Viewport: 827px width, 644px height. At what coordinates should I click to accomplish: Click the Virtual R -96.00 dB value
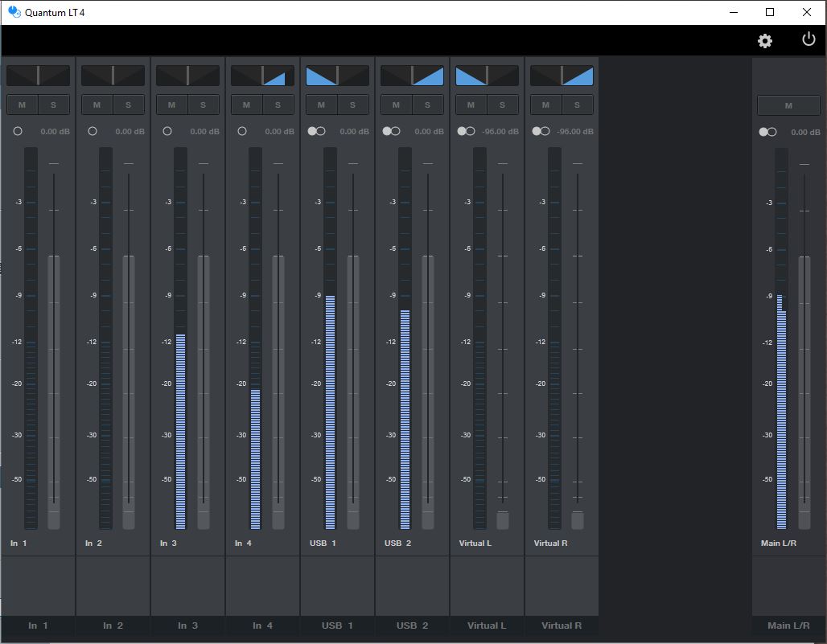[575, 131]
